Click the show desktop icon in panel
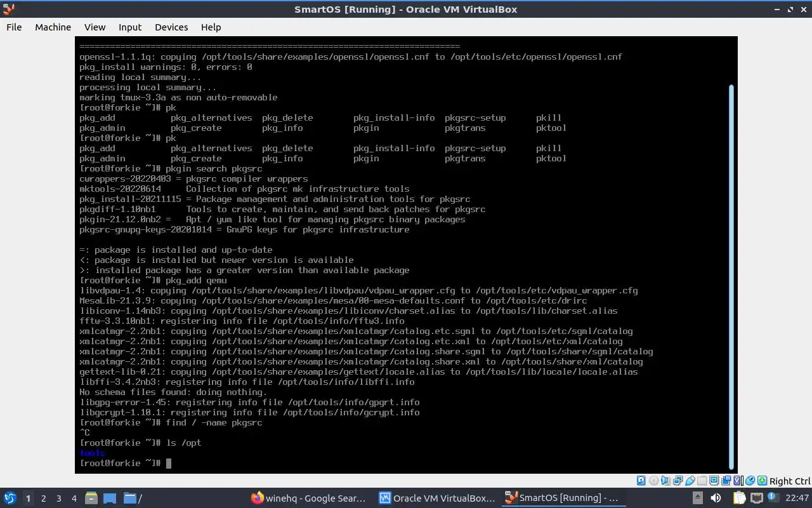Image resolution: width=812 pixels, height=508 pixels. (109, 498)
